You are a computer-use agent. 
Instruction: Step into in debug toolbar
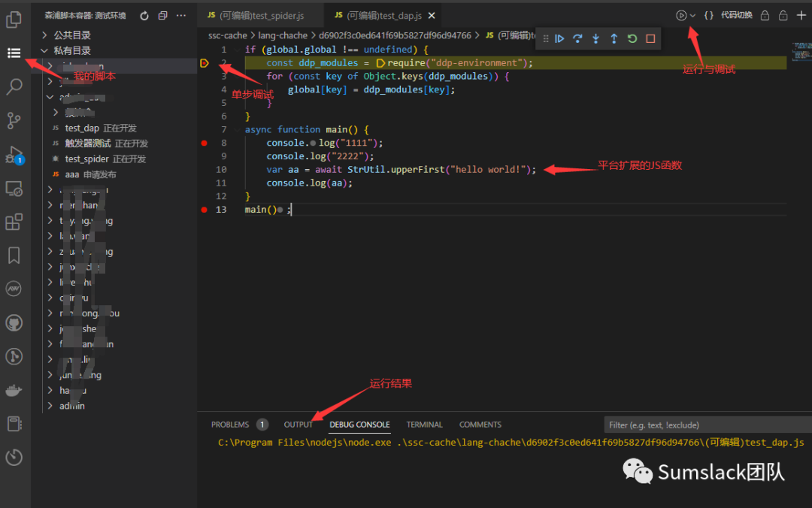(x=595, y=38)
